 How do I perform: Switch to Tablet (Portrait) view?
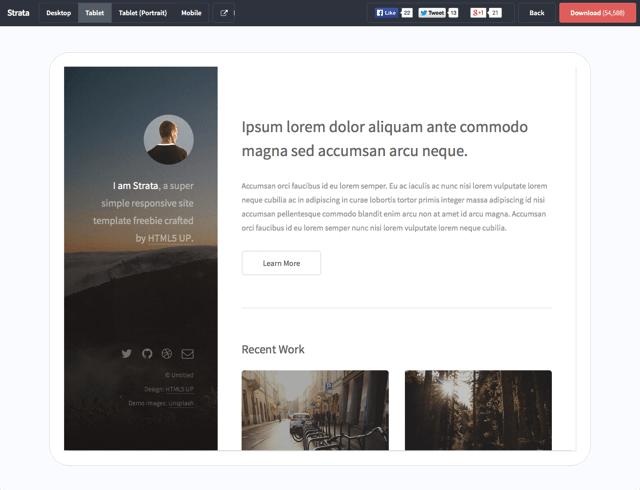click(143, 13)
